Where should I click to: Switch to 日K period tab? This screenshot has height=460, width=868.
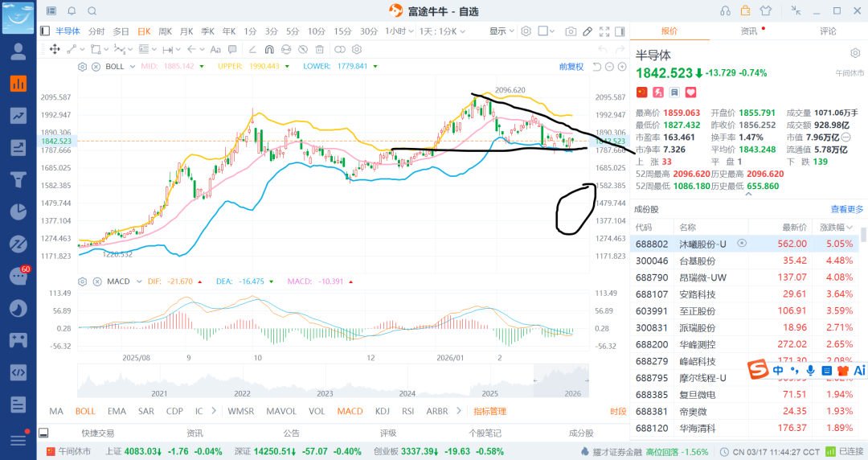pyautogui.click(x=144, y=31)
